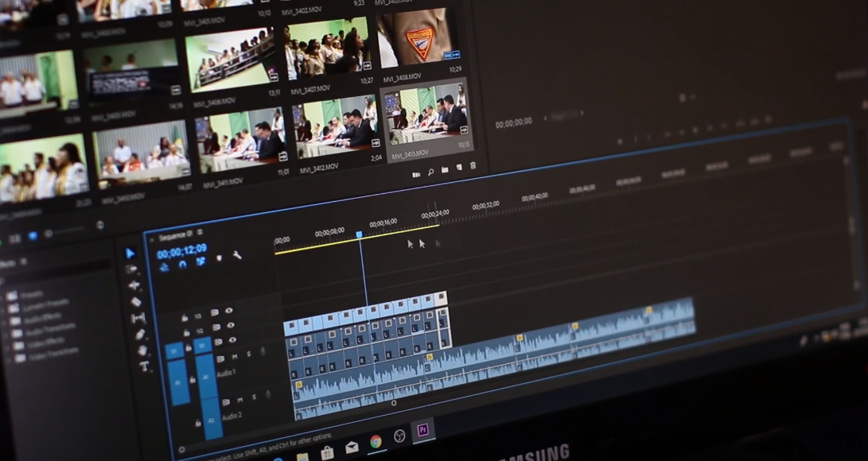Solo the Audio 2 track
Screen dimensions: 868x461
click(253, 398)
